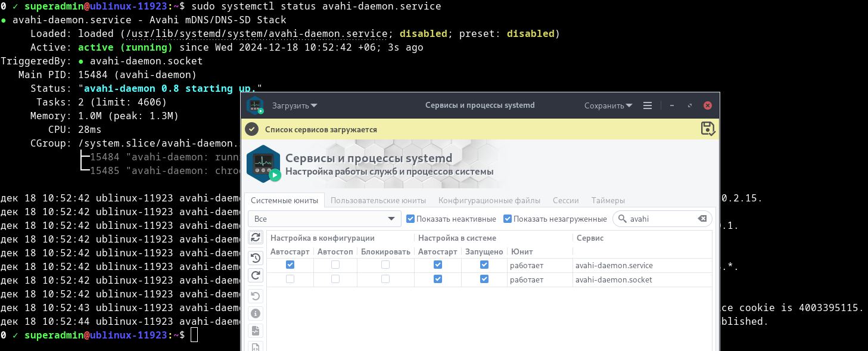Click the greyed counter-clockwise undo icon

coord(256,296)
